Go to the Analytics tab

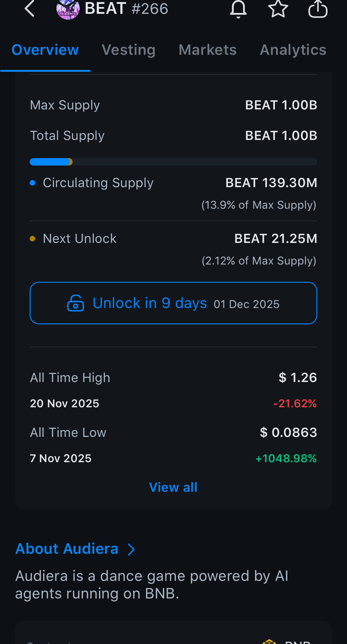[293, 50]
